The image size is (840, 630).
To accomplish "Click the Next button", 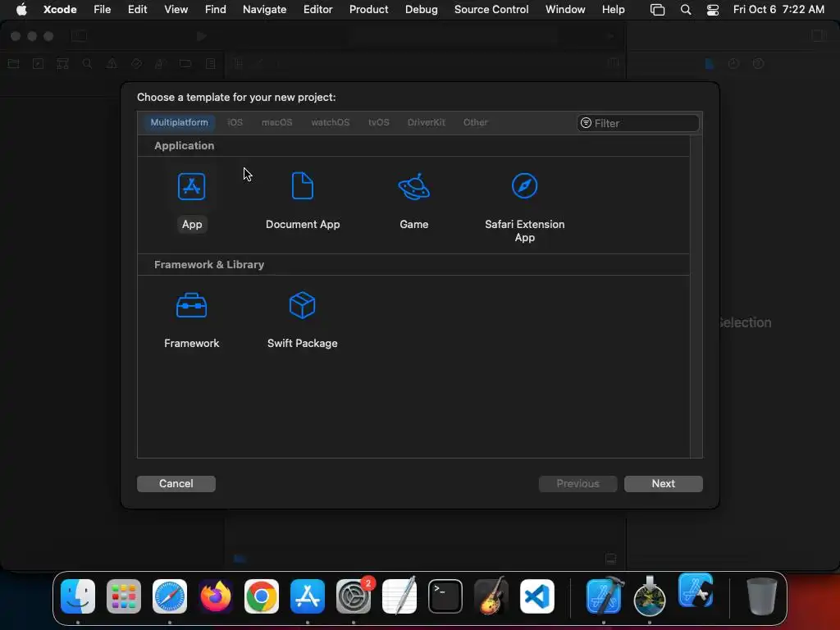I will (663, 484).
